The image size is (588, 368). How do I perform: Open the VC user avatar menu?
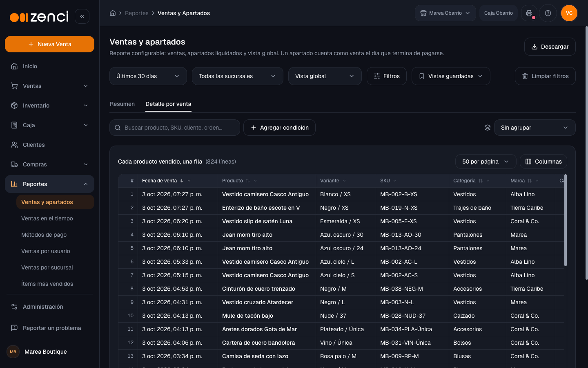coord(569,13)
